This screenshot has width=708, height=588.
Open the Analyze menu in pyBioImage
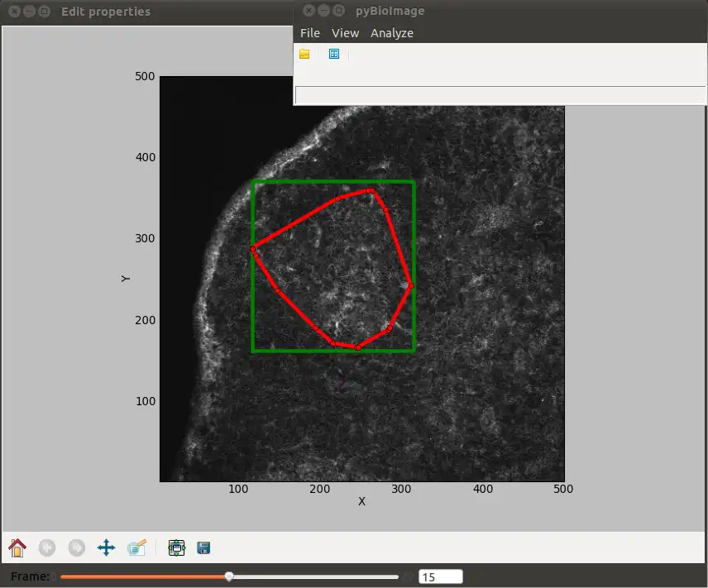(392, 33)
